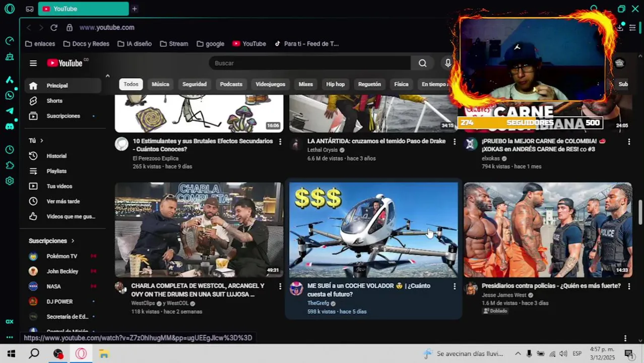Open Opera Settings gear in sidebar
The width and height of the screenshot is (644, 363).
coord(9,181)
